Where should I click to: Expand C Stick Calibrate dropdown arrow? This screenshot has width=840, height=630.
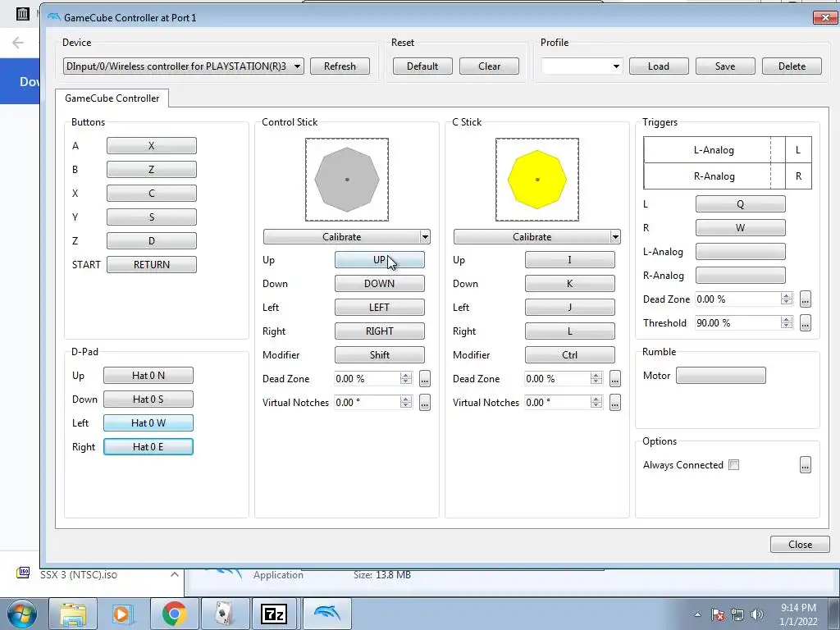(x=615, y=237)
